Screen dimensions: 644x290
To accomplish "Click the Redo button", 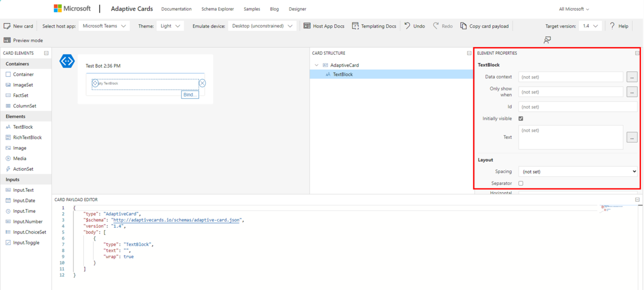I will [x=443, y=26].
